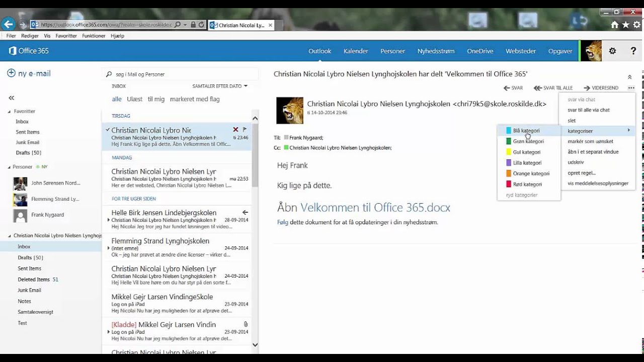Click VIDERESEND forward button

point(601,88)
